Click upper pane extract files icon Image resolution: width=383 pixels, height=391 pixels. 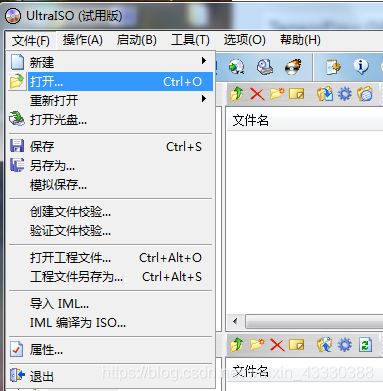(x=325, y=94)
